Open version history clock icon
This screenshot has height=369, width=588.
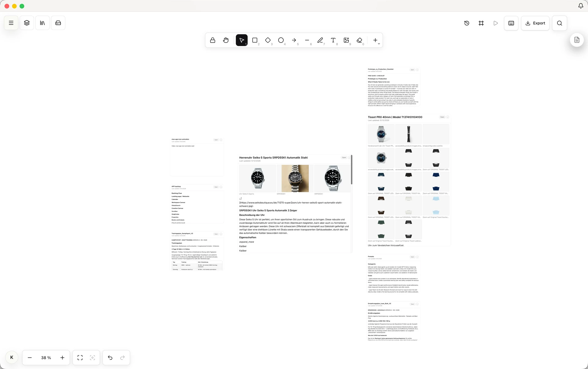pyautogui.click(x=467, y=23)
